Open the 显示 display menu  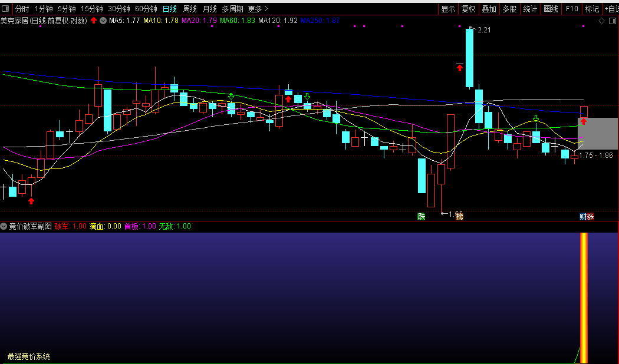tap(449, 9)
